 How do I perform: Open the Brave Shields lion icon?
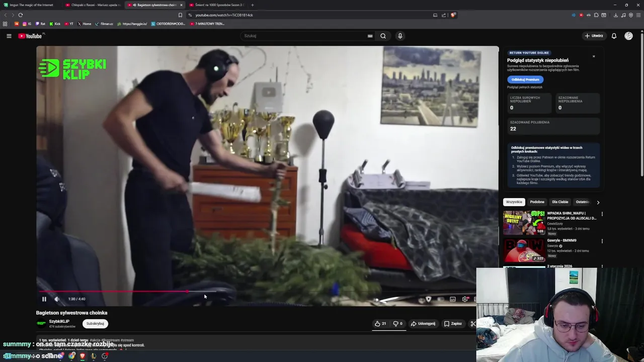(x=453, y=15)
